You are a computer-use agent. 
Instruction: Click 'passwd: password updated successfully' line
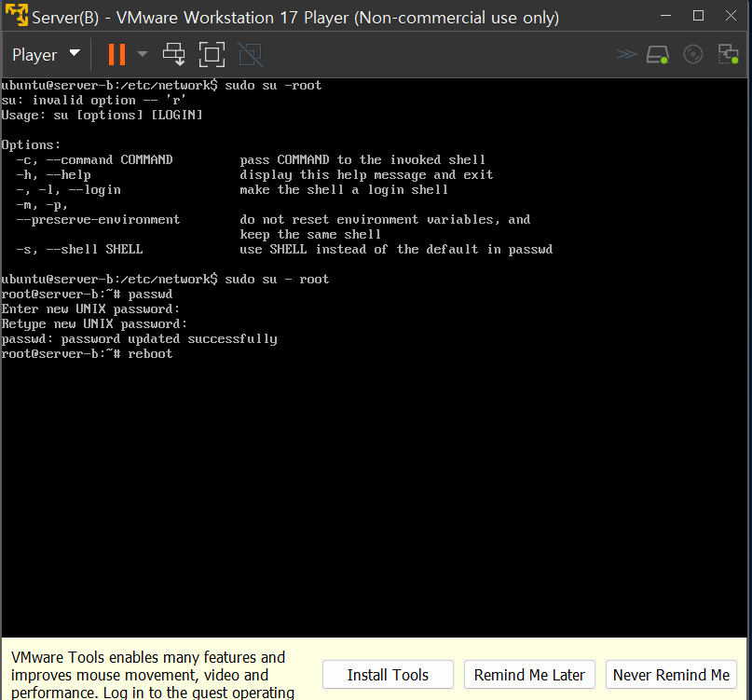139,339
